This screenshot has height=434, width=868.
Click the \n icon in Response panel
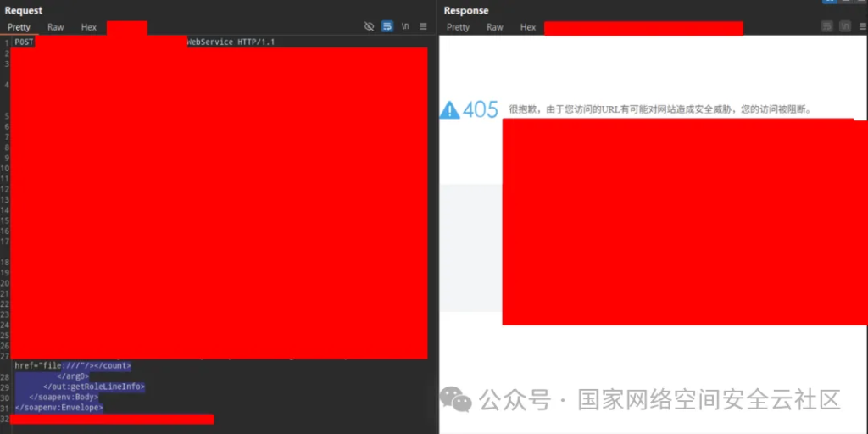tap(843, 27)
